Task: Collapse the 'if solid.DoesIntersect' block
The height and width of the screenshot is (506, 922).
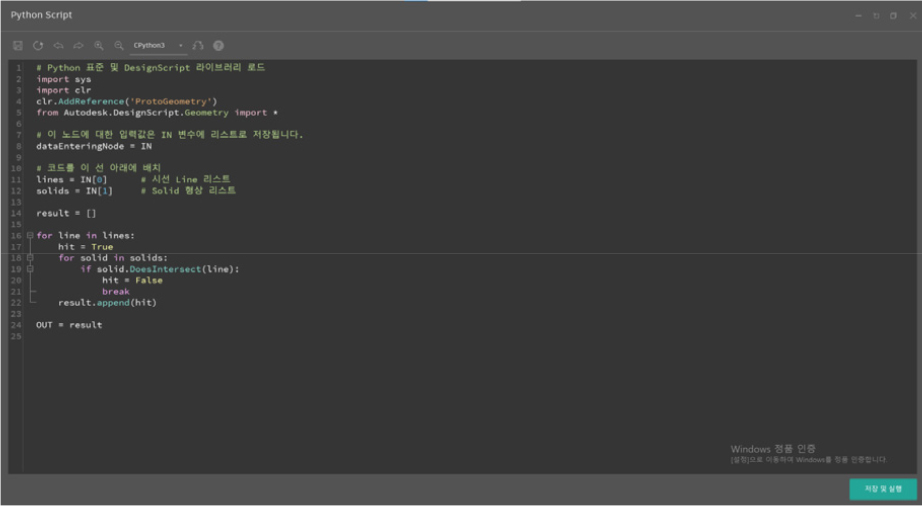Action: pyautogui.click(x=30, y=269)
